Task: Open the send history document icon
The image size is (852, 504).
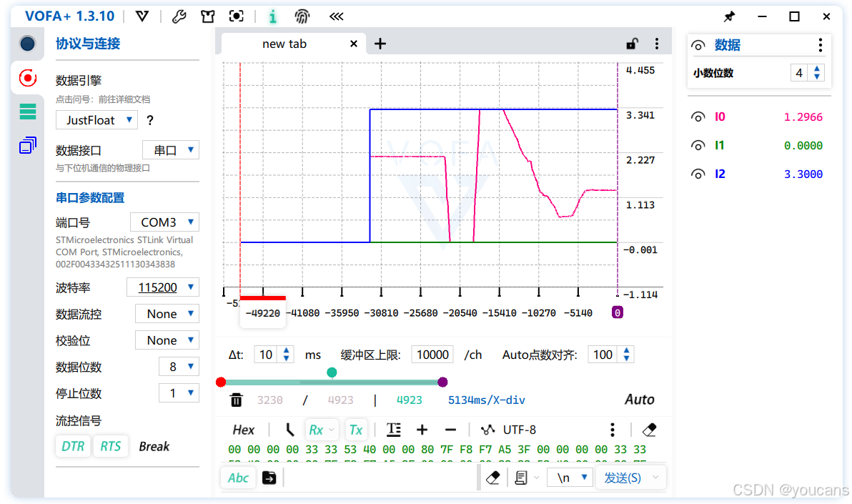Action: click(521, 478)
